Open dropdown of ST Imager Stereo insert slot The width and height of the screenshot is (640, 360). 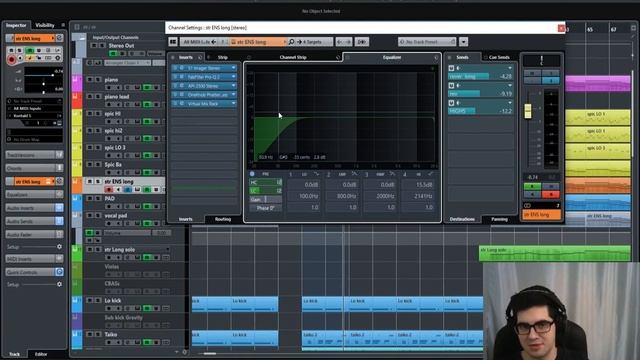(x=233, y=68)
